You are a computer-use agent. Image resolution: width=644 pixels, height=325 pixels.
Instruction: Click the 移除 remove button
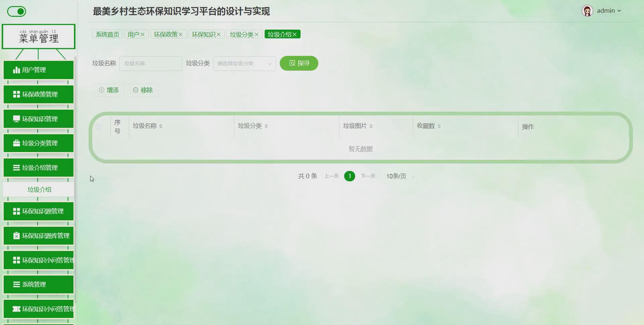pyautogui.click(x=143, y=90)
